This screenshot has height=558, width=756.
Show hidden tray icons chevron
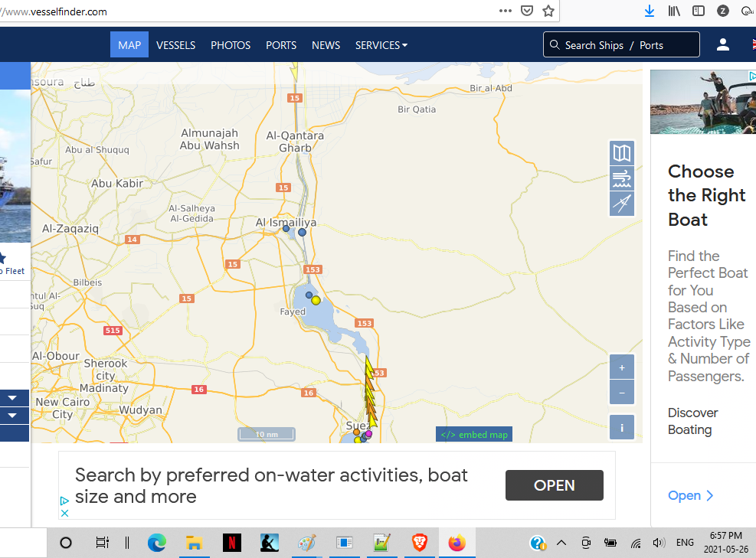click(561, 543)
